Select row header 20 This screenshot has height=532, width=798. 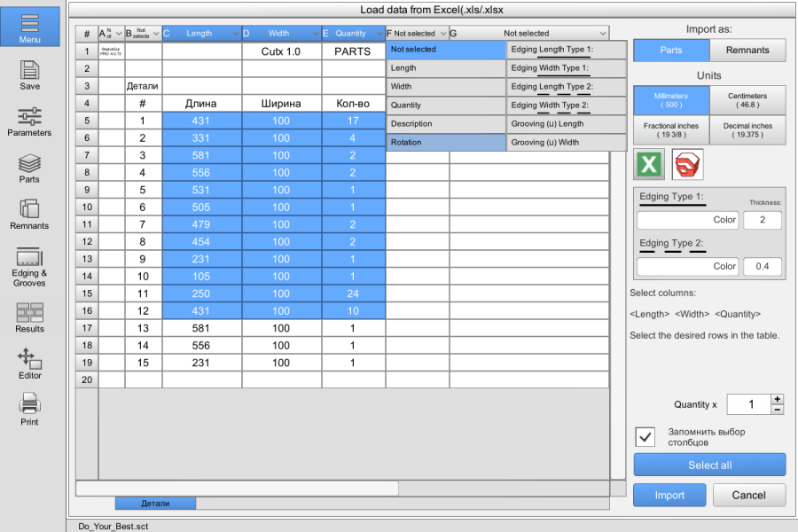coord(87,379)
